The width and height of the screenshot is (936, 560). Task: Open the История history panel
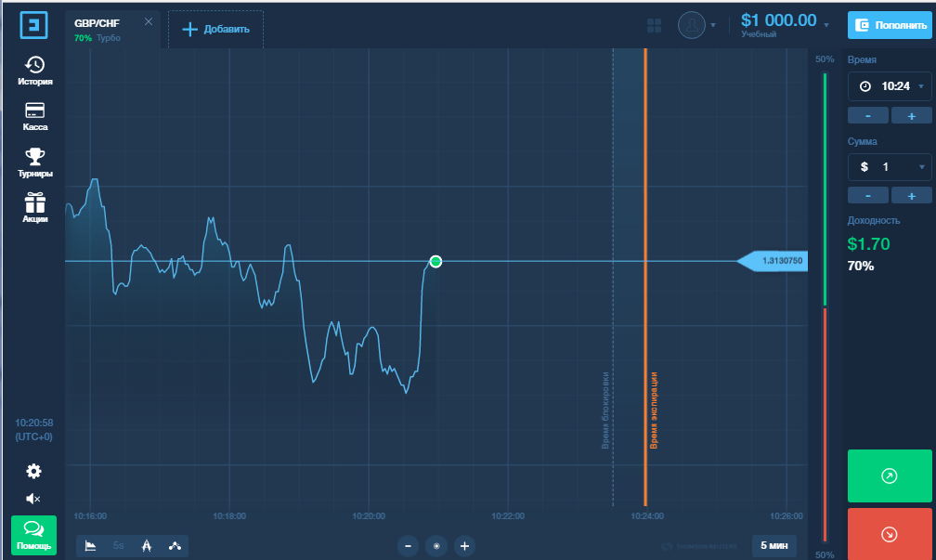[34, 71]
